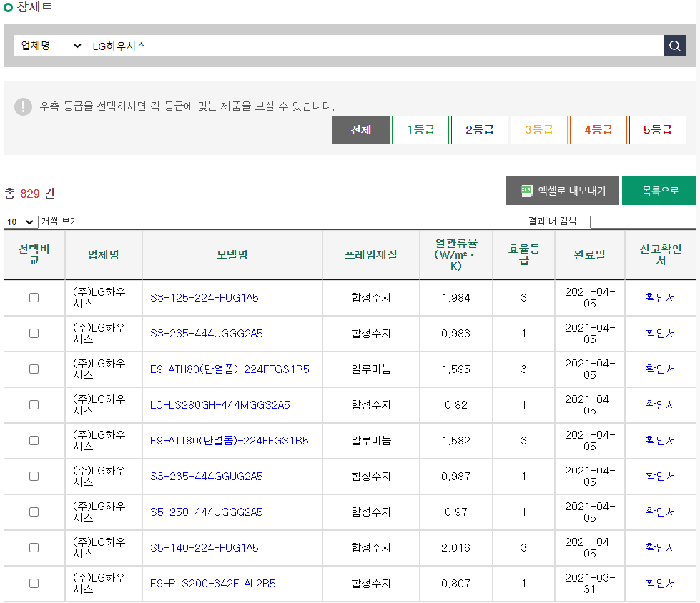Image resolution: width=700 pixels, height=603 pixels.
Task: Click the 2.016 열관류율 value cell
Action: click(455, 547)
